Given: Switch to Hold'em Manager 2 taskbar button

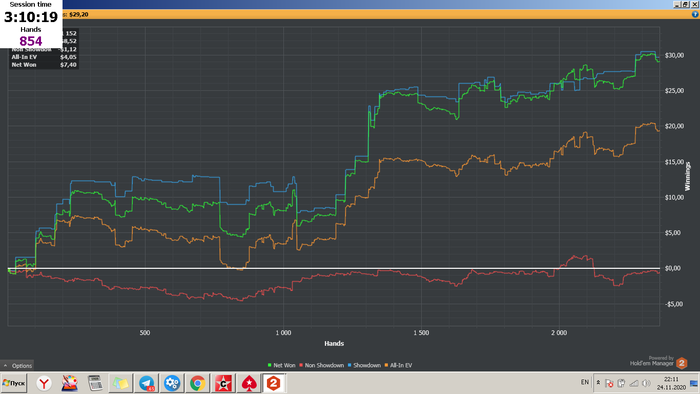Looking at the screenshot, I should click(x=274, y=383).
